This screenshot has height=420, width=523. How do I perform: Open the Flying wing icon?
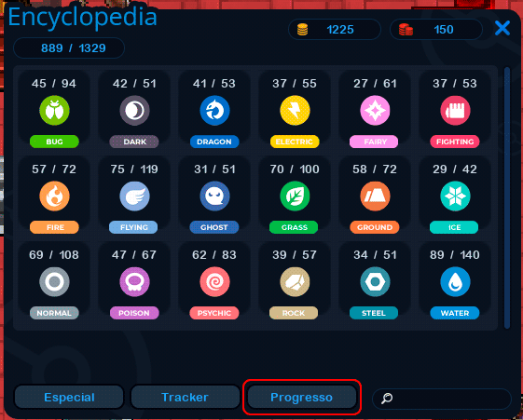tap(134, 196)
